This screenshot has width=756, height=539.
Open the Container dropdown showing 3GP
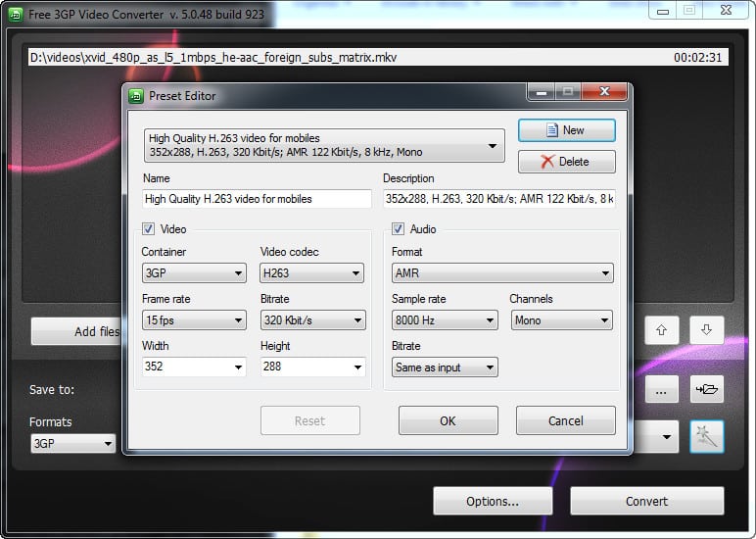[193, 273]
